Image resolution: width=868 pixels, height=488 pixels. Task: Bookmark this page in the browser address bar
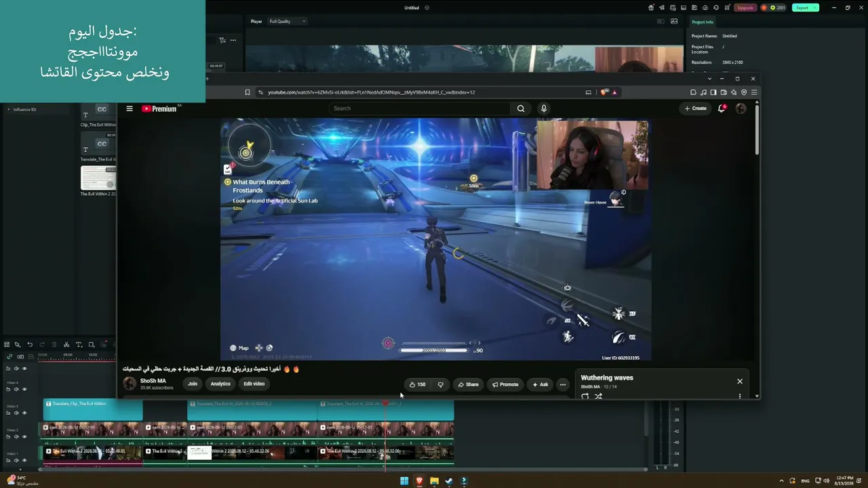click(x=248, y=92)
